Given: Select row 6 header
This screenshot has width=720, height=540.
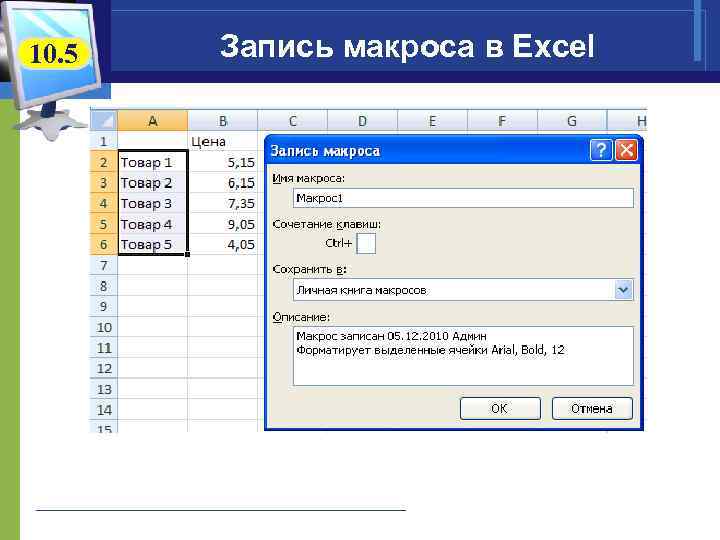Looking at the screenshot, I should pyautogui.click(x=104, y=245).
